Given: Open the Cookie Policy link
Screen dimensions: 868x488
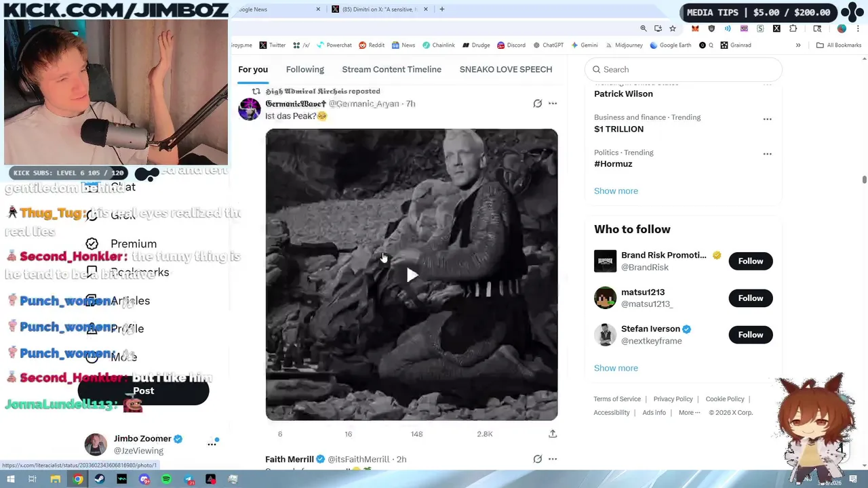Looking at the screenshot, I should pos(725,399).
